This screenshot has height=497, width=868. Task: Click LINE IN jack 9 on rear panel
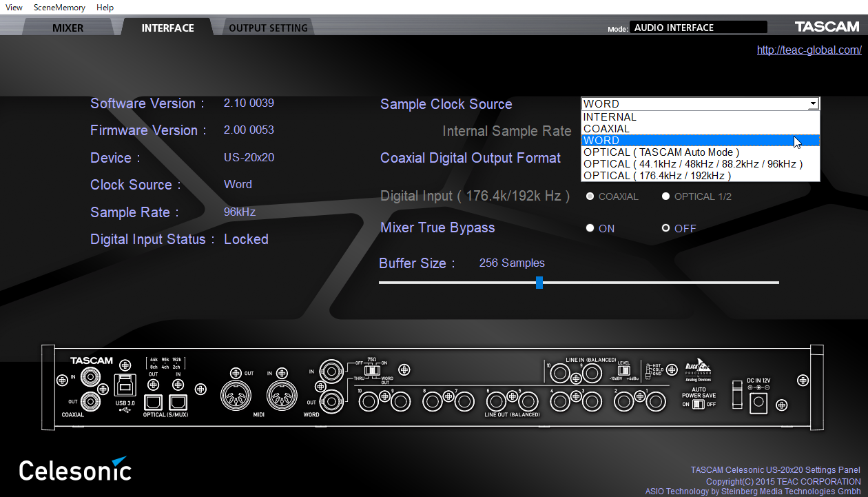pos(591,375)
